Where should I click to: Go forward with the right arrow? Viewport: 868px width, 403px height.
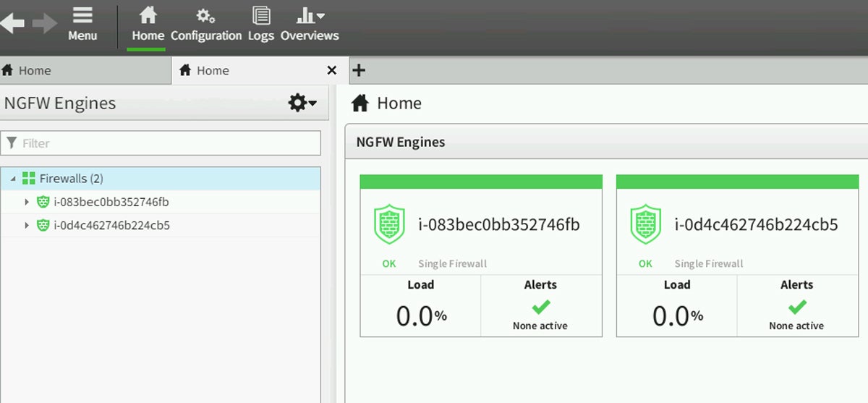pos(45,24)
